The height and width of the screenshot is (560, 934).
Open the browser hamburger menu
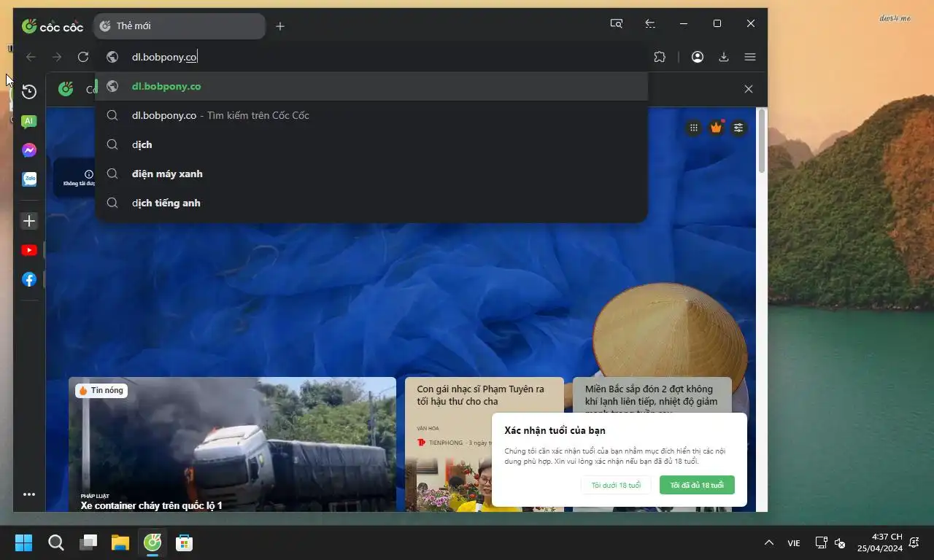tap(750, 57)
